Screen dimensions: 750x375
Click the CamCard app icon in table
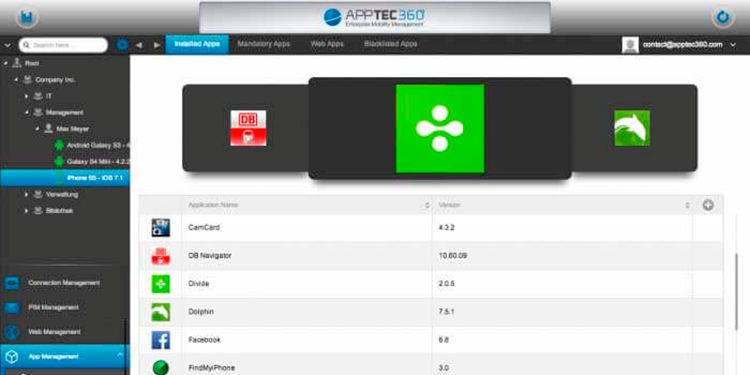click(x=161, y=228)
